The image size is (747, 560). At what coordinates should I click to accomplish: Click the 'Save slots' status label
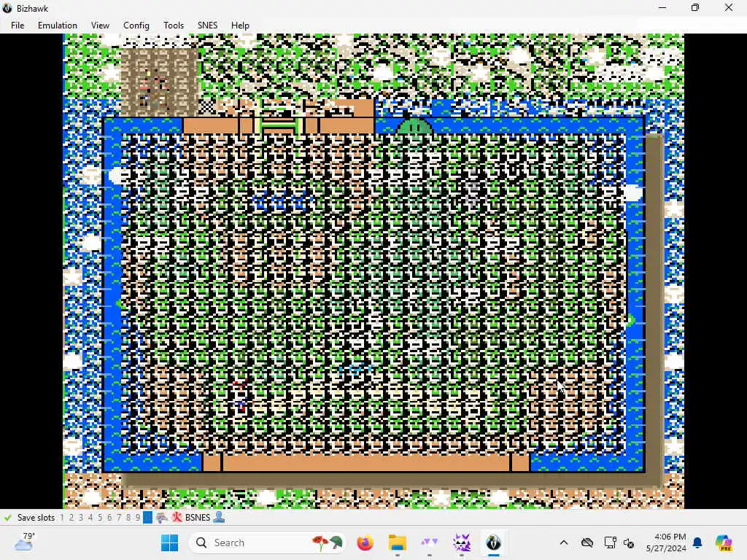click(x=36, y=517)
